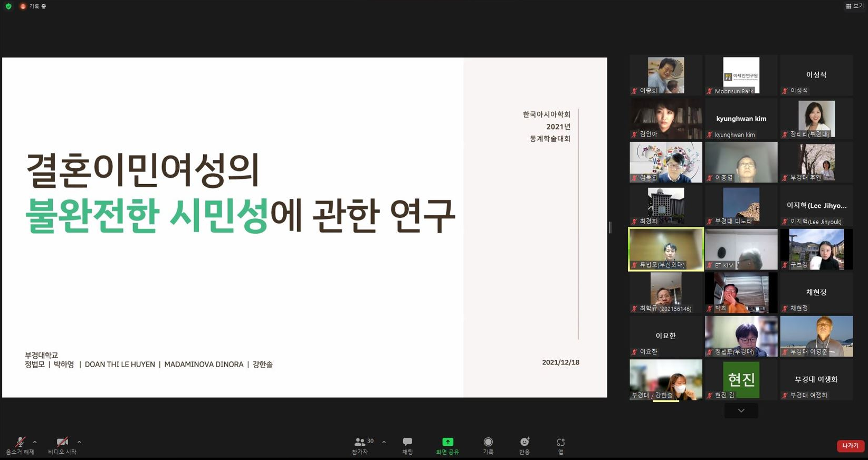Open the 채팅 chat panel

(407, 445)
